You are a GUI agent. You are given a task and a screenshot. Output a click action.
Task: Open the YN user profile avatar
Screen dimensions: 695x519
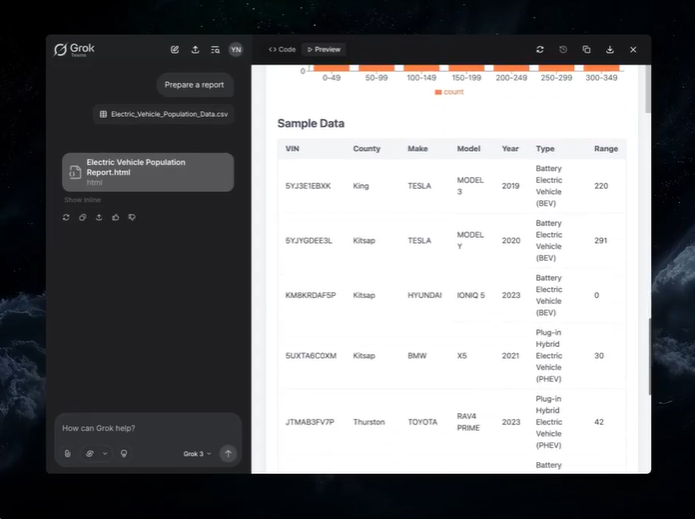click(x=236, y=49)
